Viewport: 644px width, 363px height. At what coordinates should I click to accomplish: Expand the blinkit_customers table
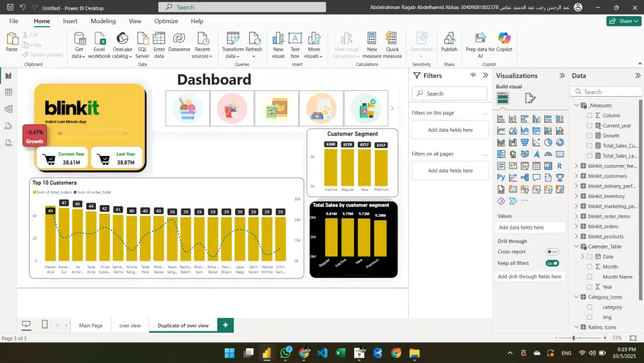tap(576, 176)
